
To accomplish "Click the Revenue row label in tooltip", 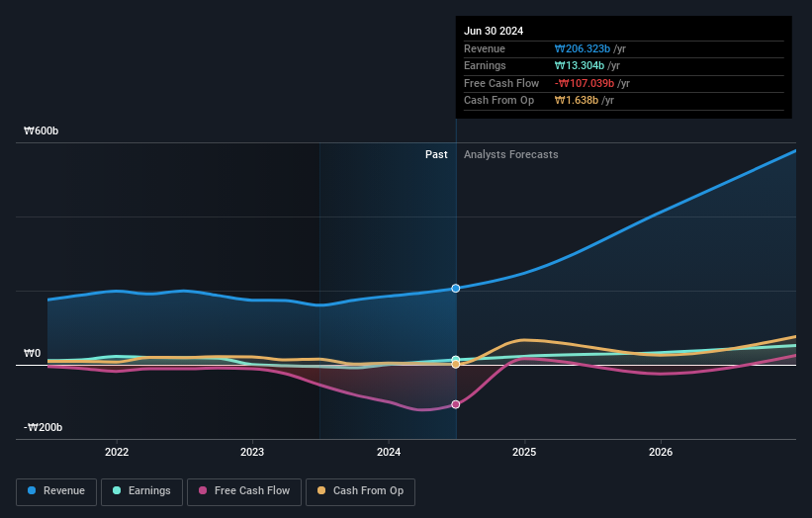I will pyautogui.click(x=485, y=48).
